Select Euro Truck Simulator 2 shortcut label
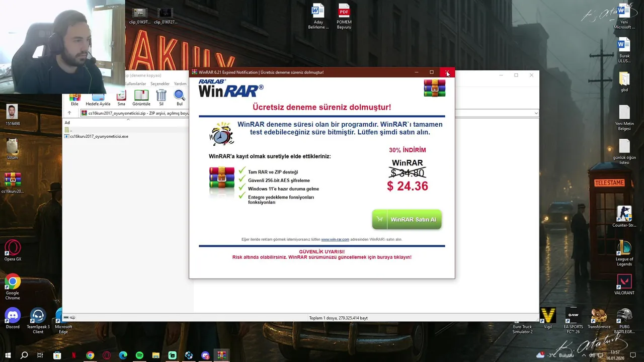Screen dimensions: 644x362 pyautogui.click(x=522, y=329)
